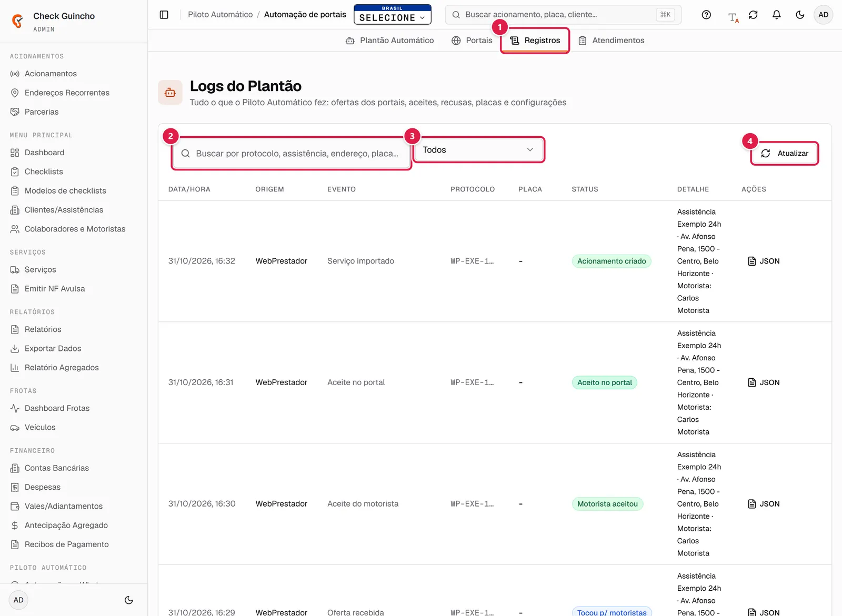Open Dashboard Frotas in the sidebar
842x616 pixels.
(x=74, y=408)
